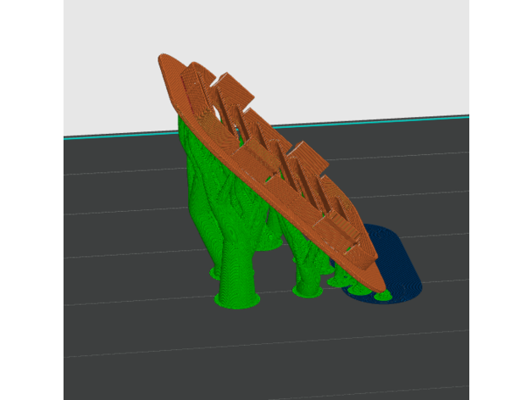
Task: Click the dark gray build plate surface
Action: pos(127,254)
